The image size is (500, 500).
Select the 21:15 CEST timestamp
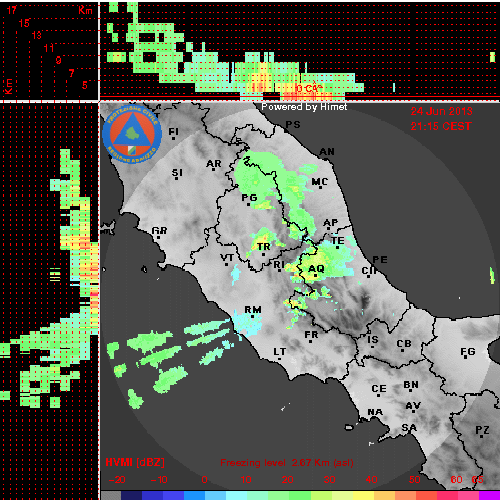[441, 126]
